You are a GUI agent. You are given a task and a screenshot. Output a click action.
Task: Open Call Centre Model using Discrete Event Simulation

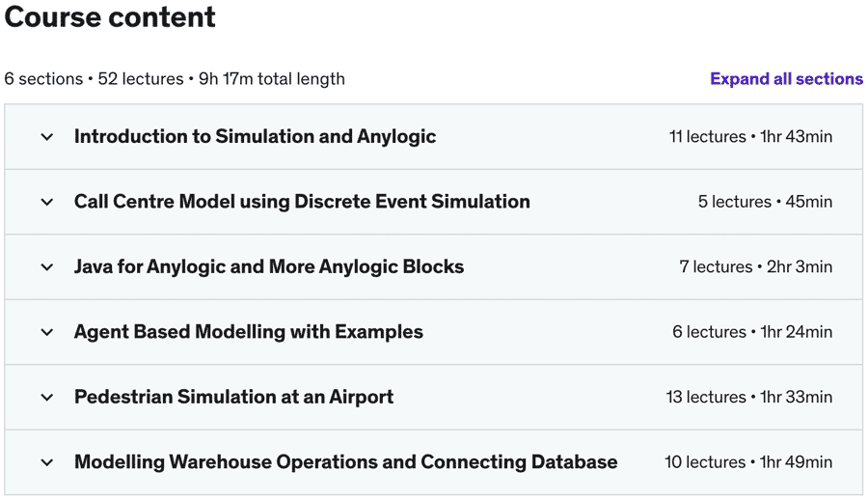(302, 202)
